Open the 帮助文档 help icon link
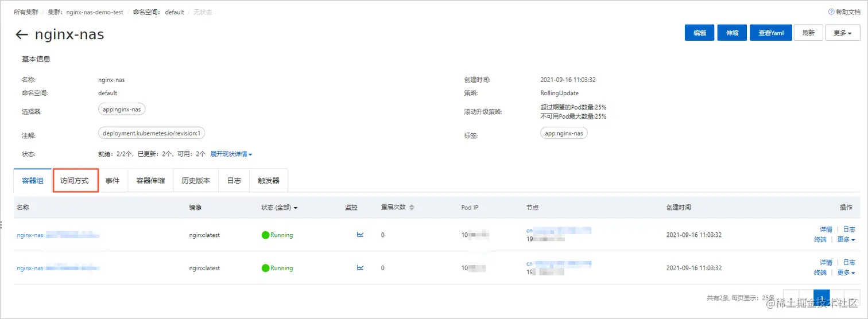This screenshot has width=868, height=319. (x=844, y=12)
